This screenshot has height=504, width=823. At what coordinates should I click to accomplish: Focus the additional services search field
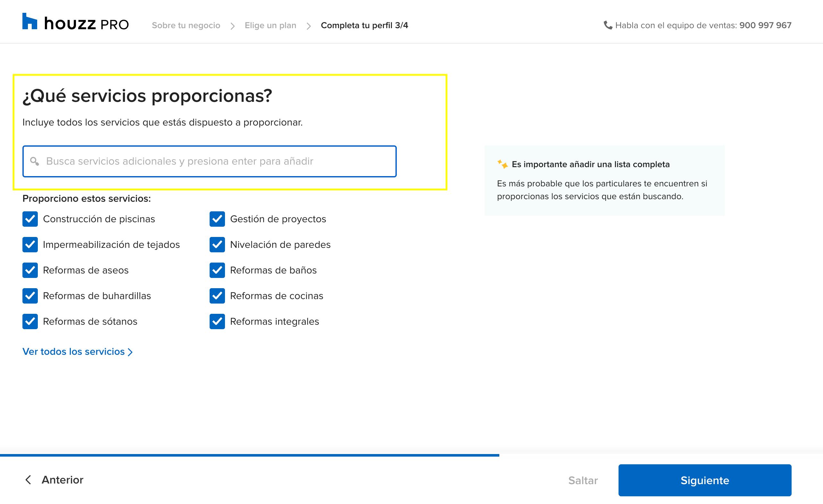tap(214, 161)
